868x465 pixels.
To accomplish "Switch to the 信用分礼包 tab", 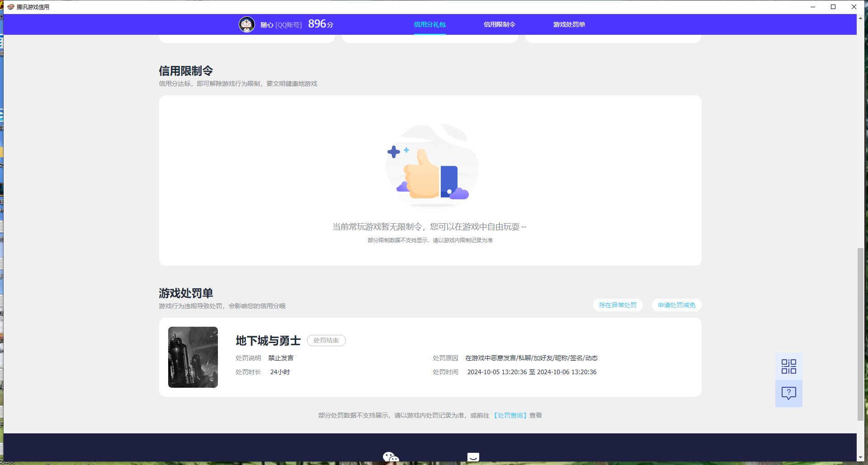I will pos(429,24).
